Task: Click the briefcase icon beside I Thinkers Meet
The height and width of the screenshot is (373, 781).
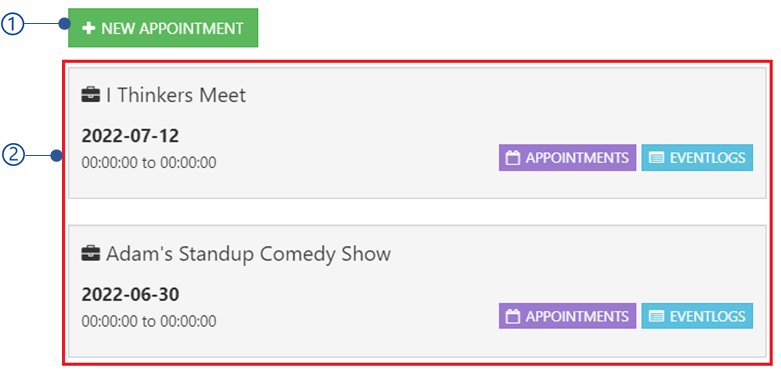Action: pos(91,95)
